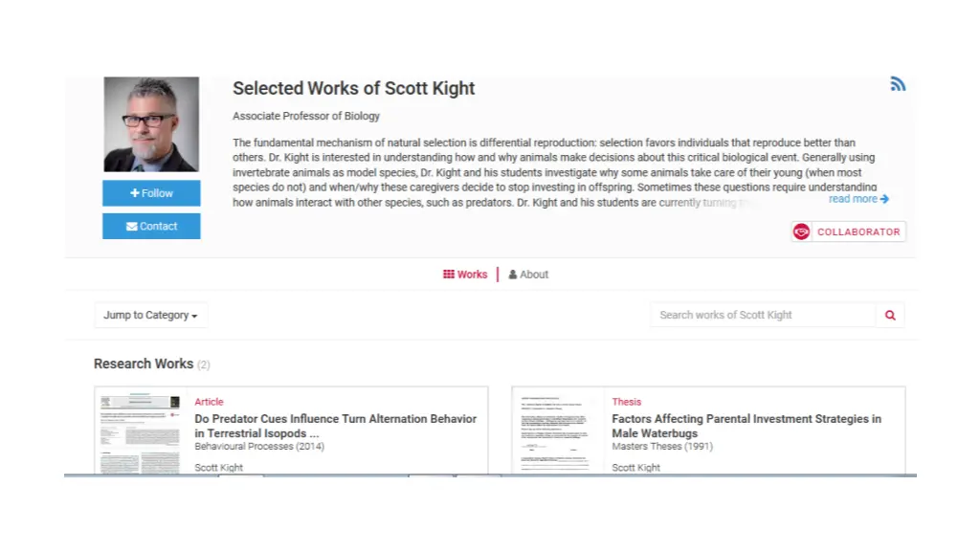This screenshot has height=551, width=980.
Task: Select the Works tab
Action: coord(465,275)
